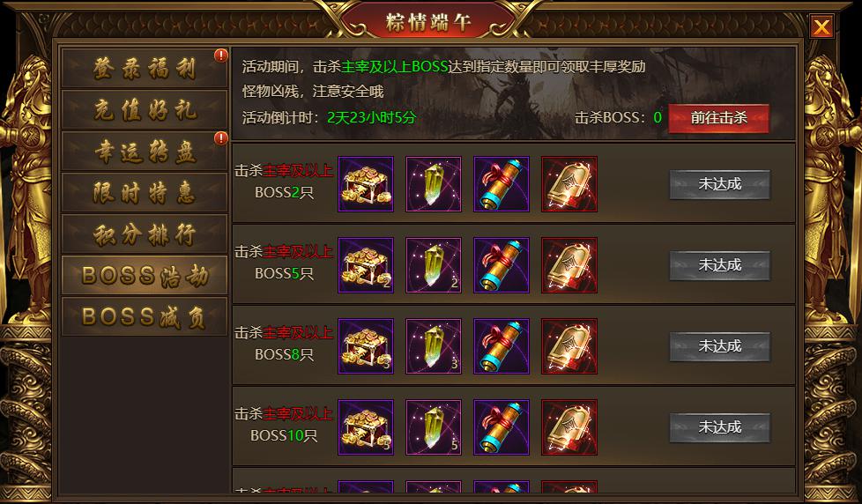Click the treasure chest reward in the BOSS10 row
Viewport: 862px width, 504px height.
(366, 427)
